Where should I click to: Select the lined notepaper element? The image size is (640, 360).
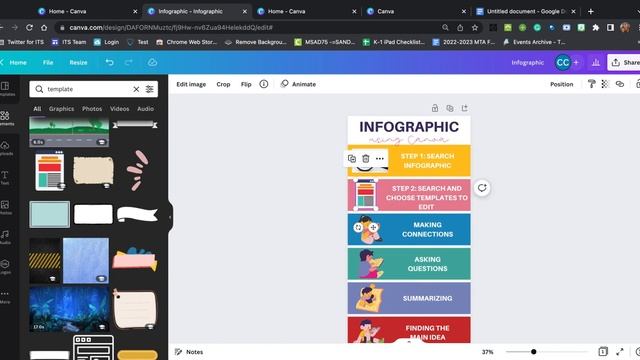(x=135, y=309)
